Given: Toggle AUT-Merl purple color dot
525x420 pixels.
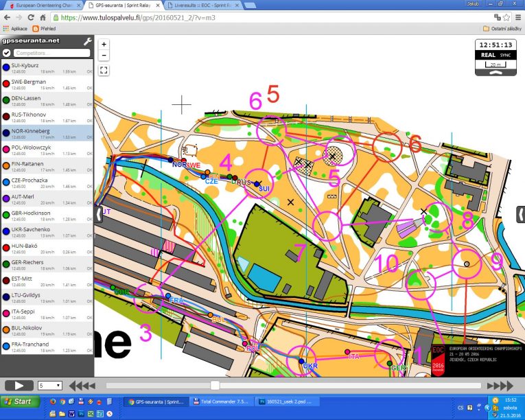Looking at the screenshot, I should click(6, 198).
